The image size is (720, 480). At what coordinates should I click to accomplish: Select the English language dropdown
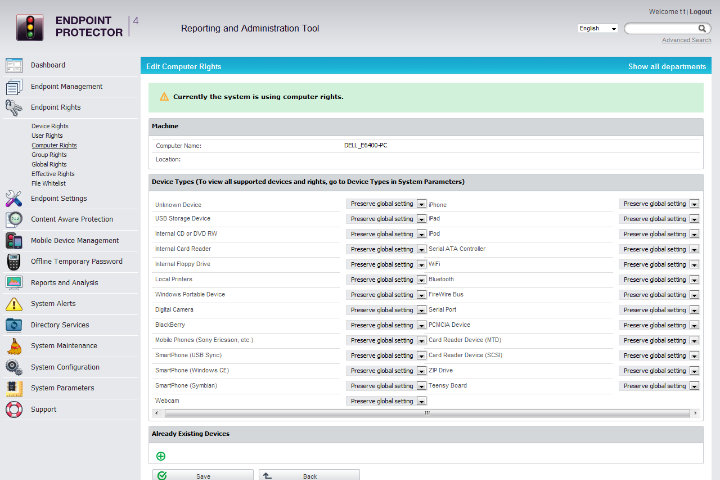[598, 28]
